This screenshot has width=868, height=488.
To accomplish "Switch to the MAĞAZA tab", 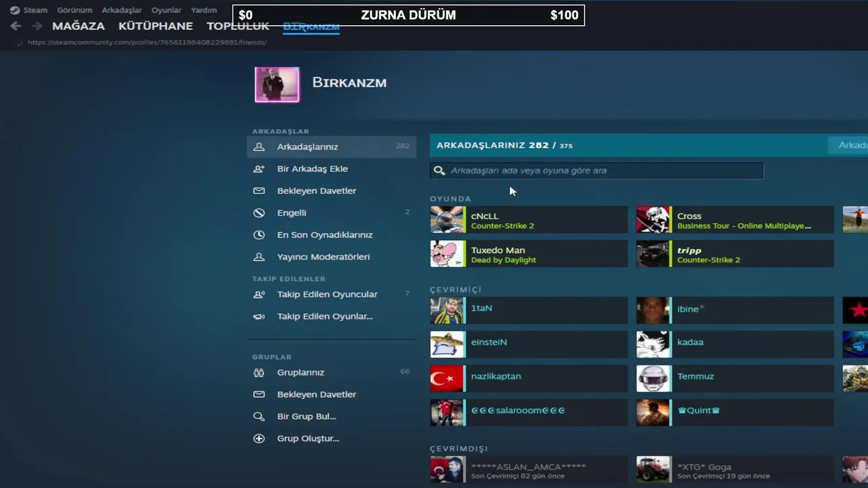I will 79,26.
